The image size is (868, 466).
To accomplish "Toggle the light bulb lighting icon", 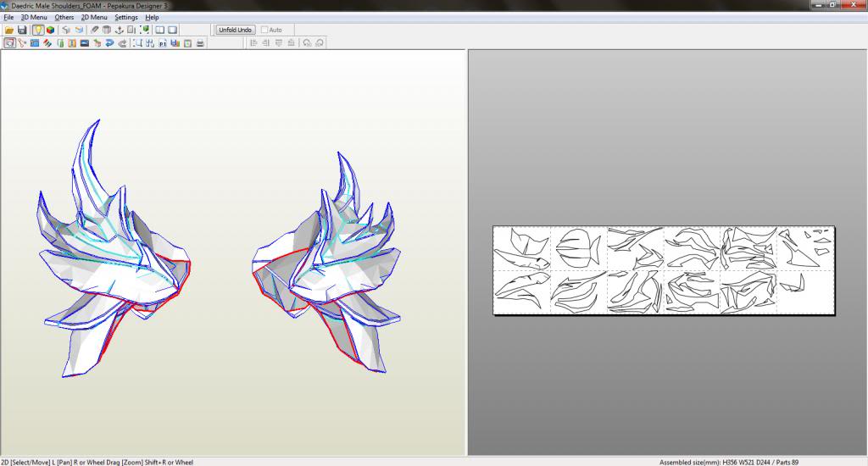I will (37, 30).
